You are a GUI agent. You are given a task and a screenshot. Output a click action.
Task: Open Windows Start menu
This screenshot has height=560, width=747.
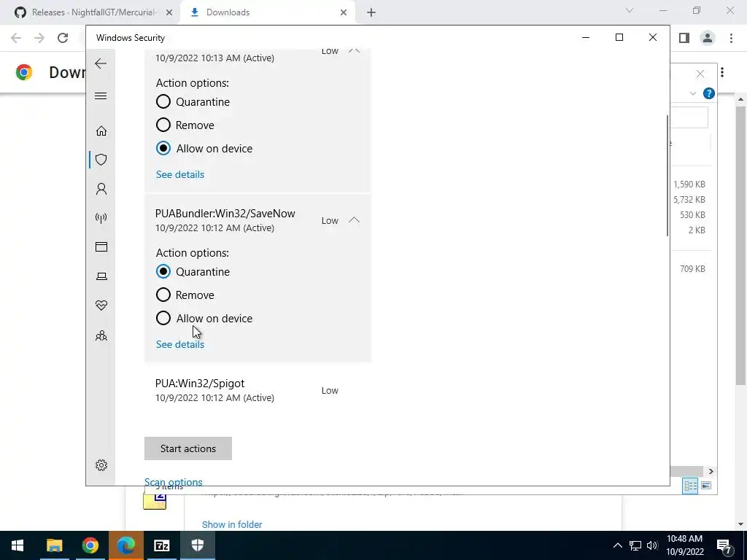tap(18, 545)
